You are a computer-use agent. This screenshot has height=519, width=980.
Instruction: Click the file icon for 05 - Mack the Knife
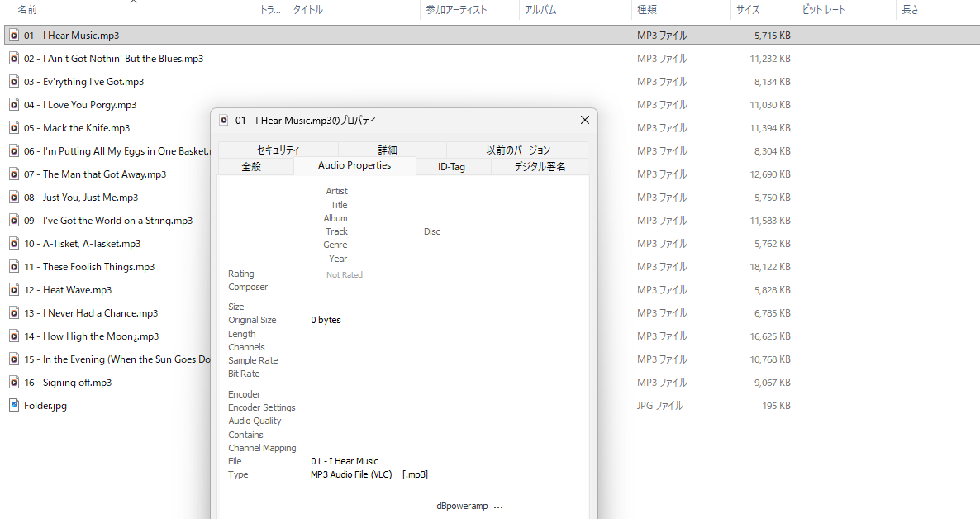pyautogui.click(x=13, y=128)
